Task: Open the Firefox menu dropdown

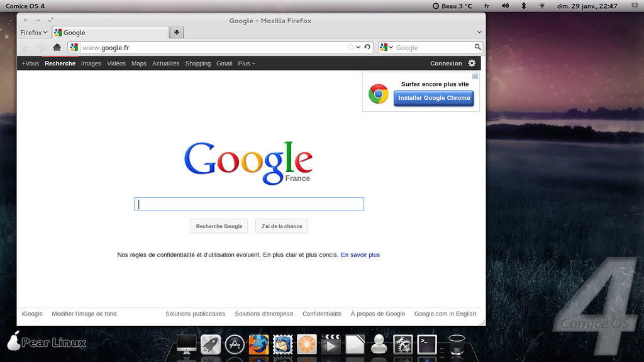Action: coord(34,33)
